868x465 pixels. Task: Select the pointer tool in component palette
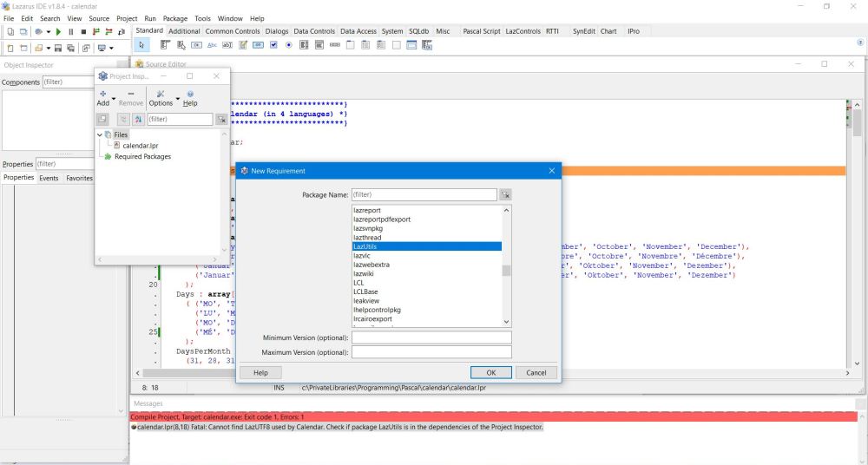coord(141,45)
